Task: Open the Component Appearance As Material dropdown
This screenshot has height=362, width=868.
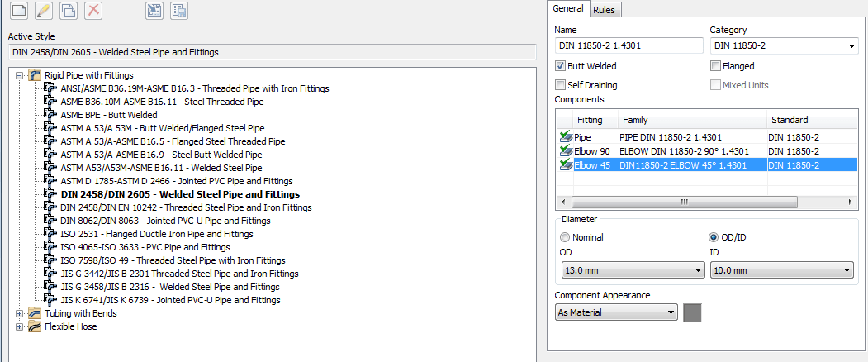Action: click(x=616, y=312)
